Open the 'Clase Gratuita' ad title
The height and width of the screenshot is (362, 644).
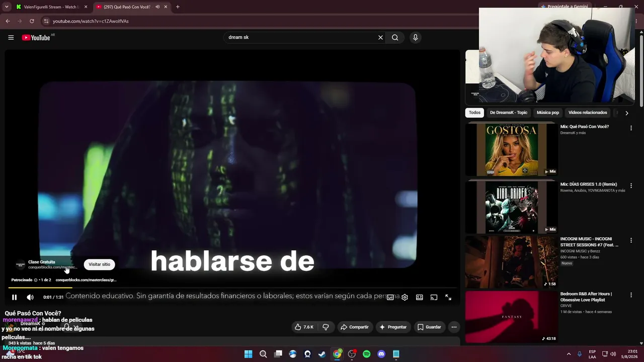[42, 262]
